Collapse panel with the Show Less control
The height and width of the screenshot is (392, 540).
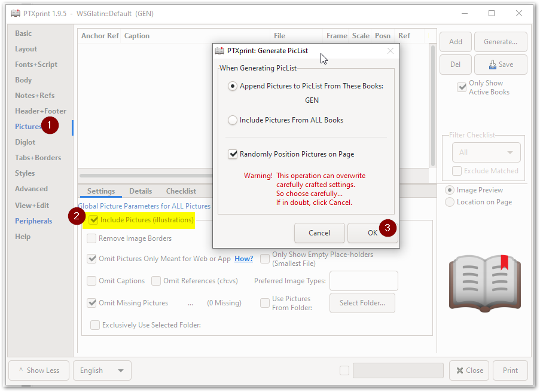[x=38, y=370]
